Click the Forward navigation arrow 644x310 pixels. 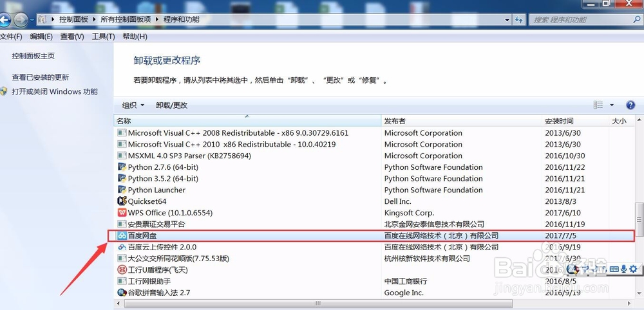(x=20, y=19)
